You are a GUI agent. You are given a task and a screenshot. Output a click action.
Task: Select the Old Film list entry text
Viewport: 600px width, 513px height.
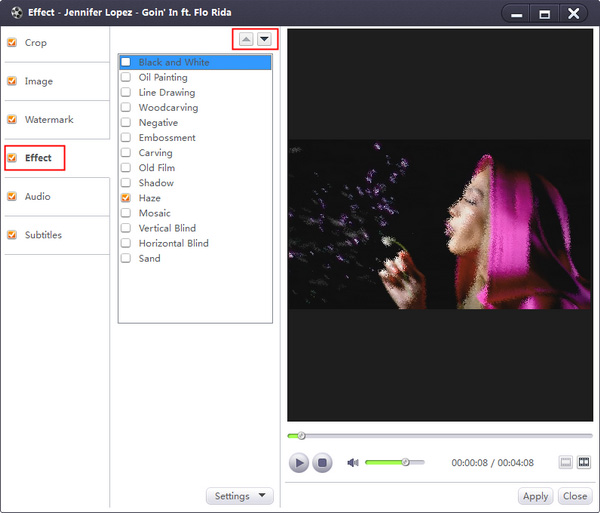coord(157,168)
